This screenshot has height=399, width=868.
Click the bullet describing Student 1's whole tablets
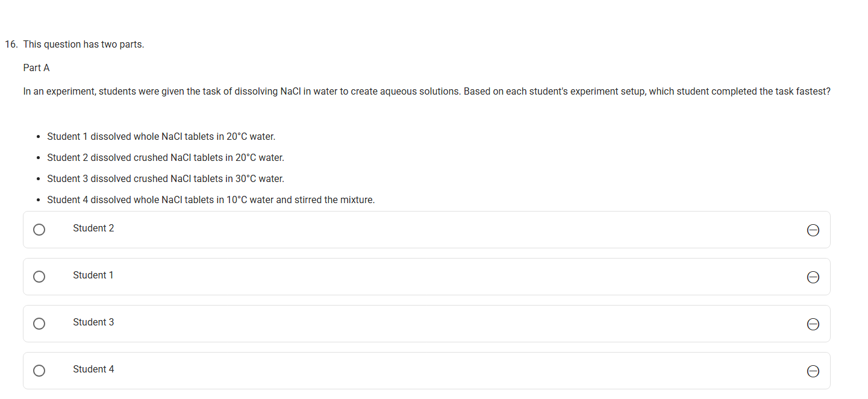(161, 137)
